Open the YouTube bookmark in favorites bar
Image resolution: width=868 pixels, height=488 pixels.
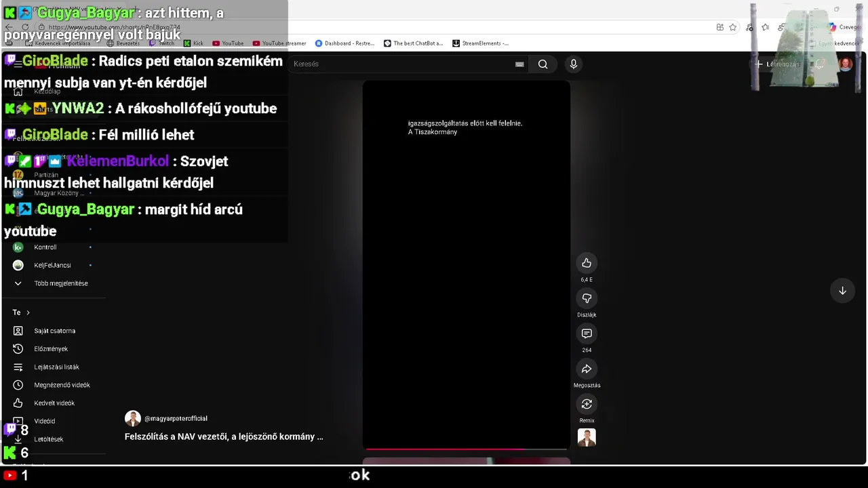[228, 43]
